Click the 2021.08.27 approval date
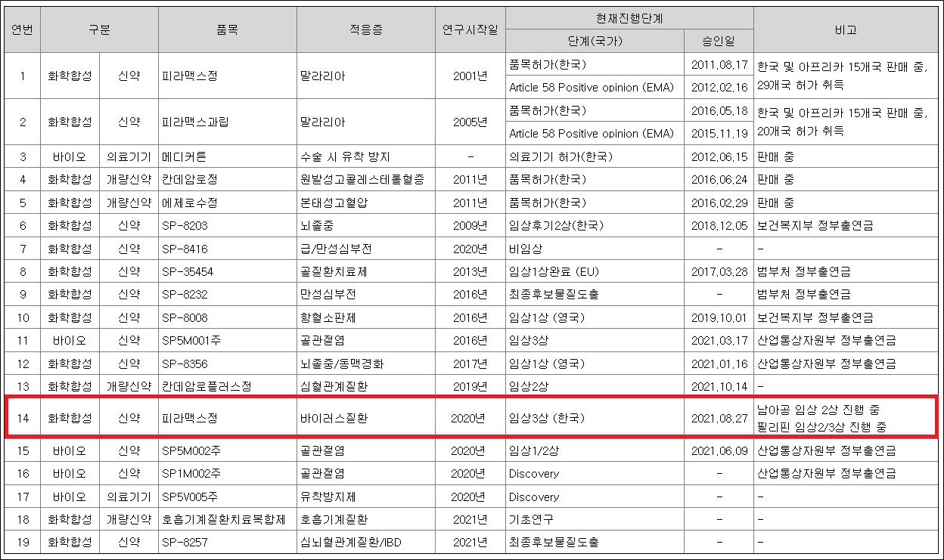Viewport: 944px width, 560px height. [x=719, y=417]
